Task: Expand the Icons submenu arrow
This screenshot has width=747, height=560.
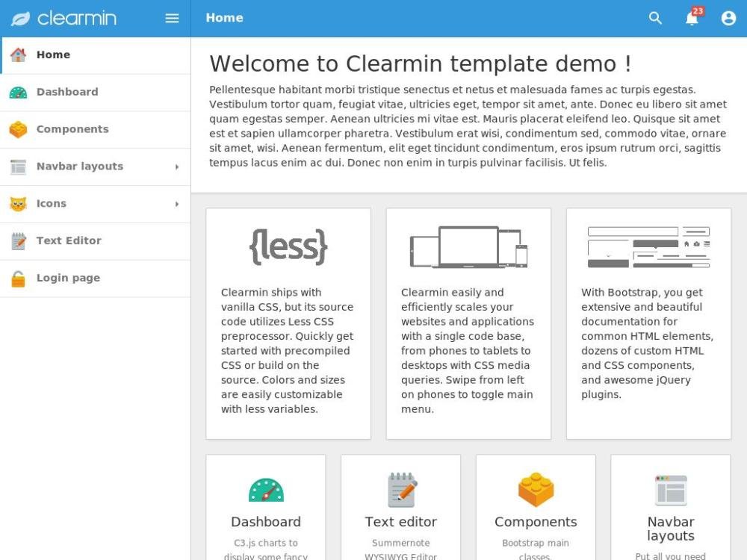Action: (x=177, y=204)
